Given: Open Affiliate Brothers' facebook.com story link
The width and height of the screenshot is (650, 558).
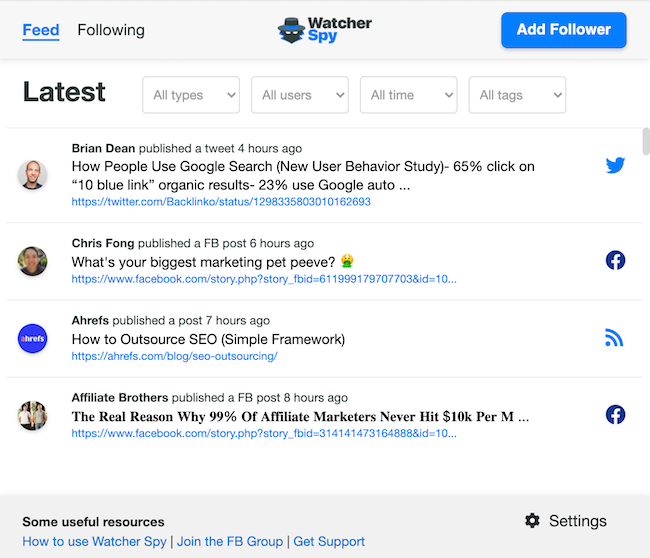Looking at the screenshot, I should point(264,433).
